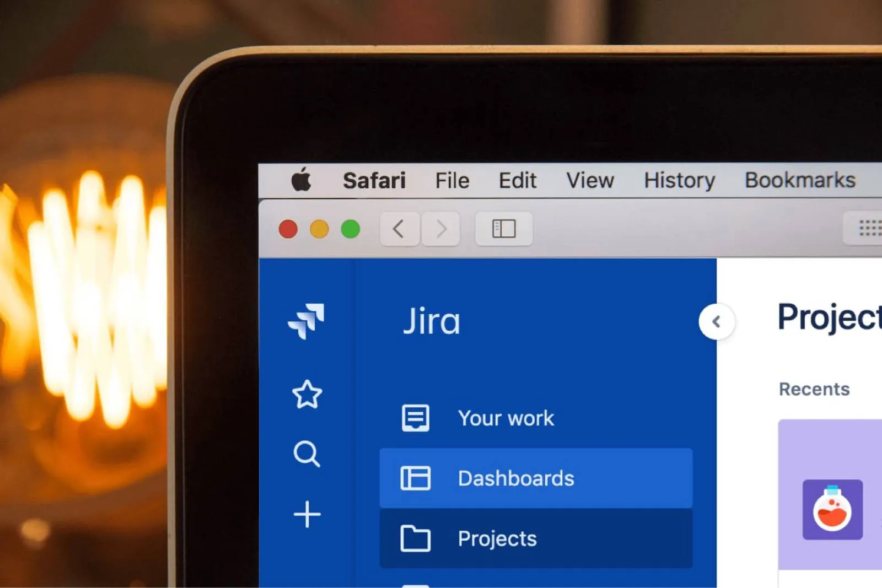Click the Projects folder icon
The image size is (882, 588).
[417, 539]
